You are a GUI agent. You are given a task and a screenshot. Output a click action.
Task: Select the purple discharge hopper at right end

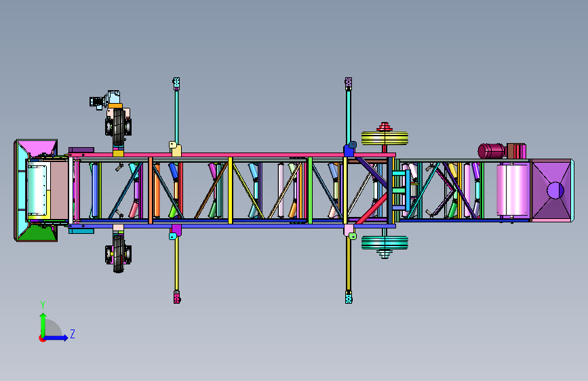(x=552, y=190)
